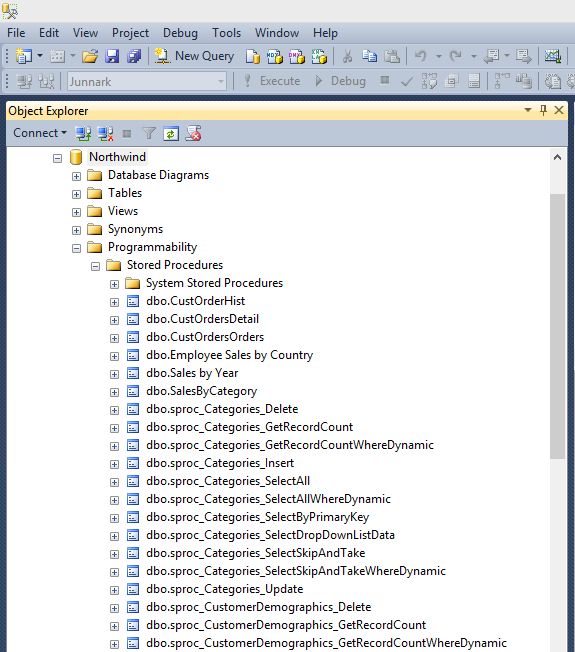Image resolution: width=575 pixels, height=652 pixels.
Task: Toggle auto-hide pin on Object Explorer
Action: point(543,110)
